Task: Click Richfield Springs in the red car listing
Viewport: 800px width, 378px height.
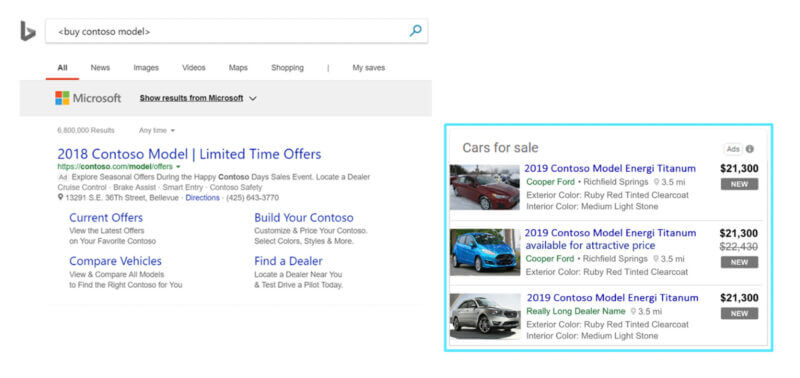Action: 616,182
